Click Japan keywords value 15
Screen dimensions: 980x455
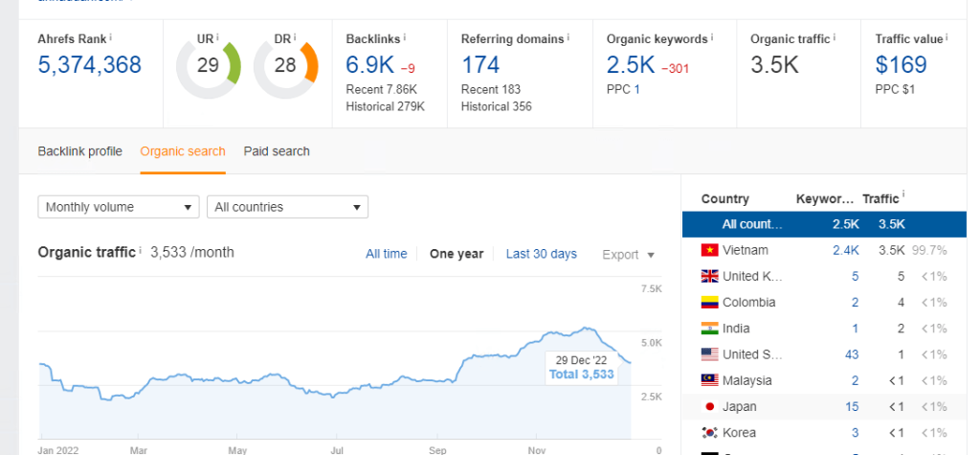click(x=852, y=407)
